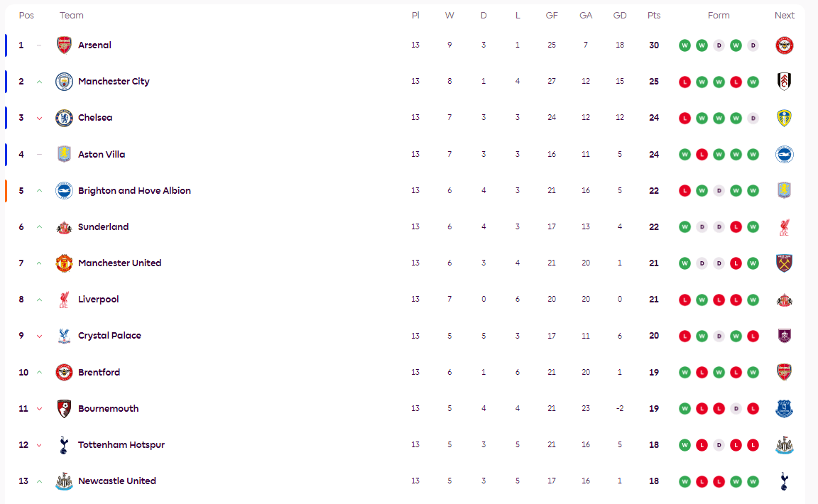
Task: Click the Tottenham Hotspur cockerel crest beside the team name
Action: (64, 445)
